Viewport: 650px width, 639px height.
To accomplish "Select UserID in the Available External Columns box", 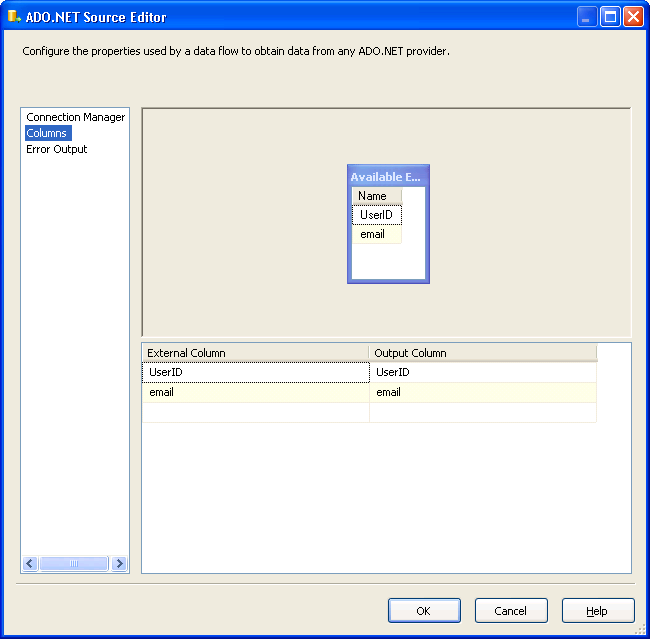I will tap(376, 215).
